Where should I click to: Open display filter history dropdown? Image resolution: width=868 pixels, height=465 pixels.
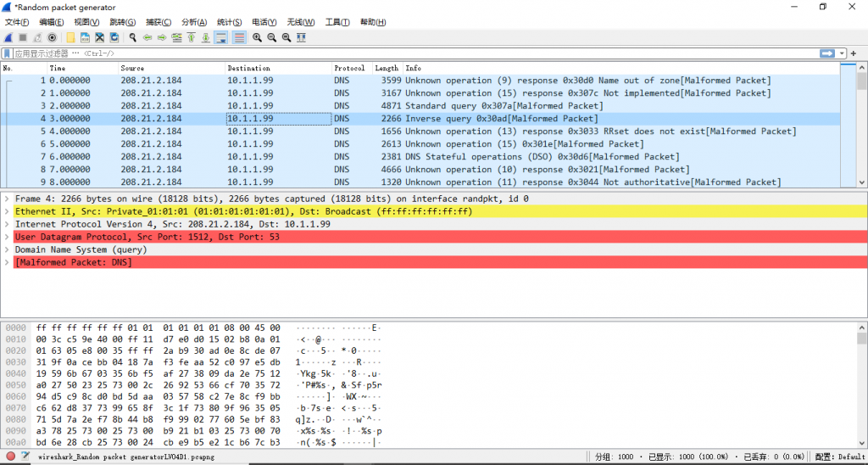(843, 53)
